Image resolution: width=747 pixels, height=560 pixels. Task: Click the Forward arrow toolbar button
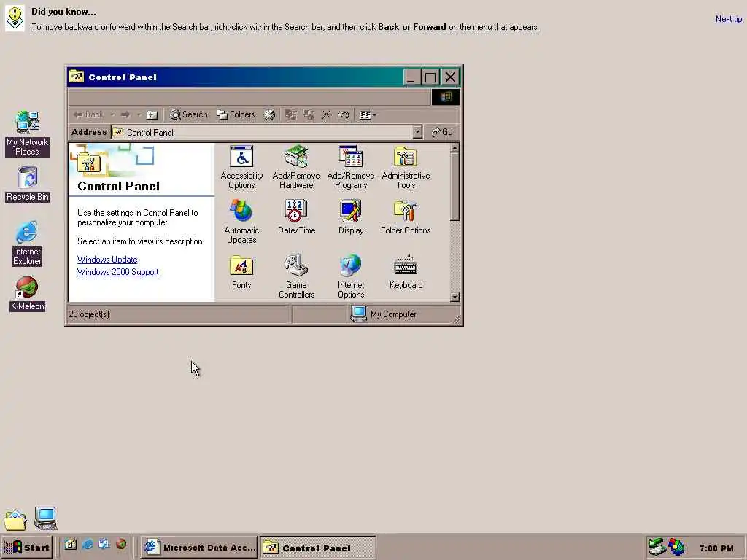[125, 114]
